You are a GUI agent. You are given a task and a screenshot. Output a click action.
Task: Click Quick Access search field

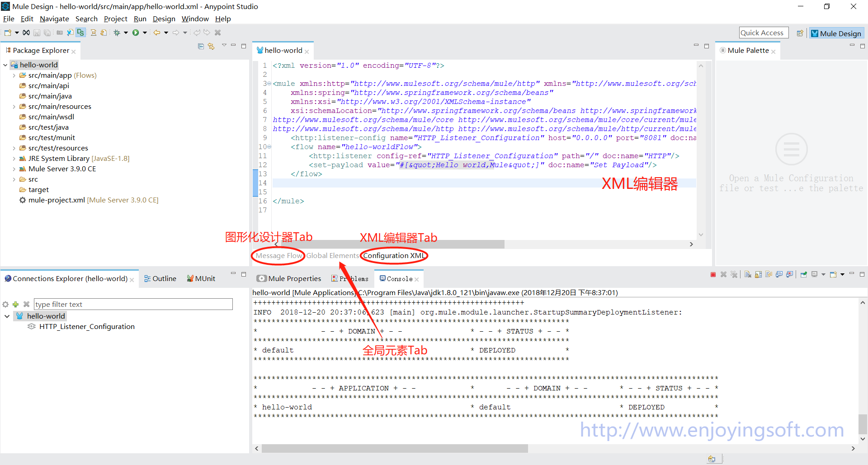pos(764,33)
